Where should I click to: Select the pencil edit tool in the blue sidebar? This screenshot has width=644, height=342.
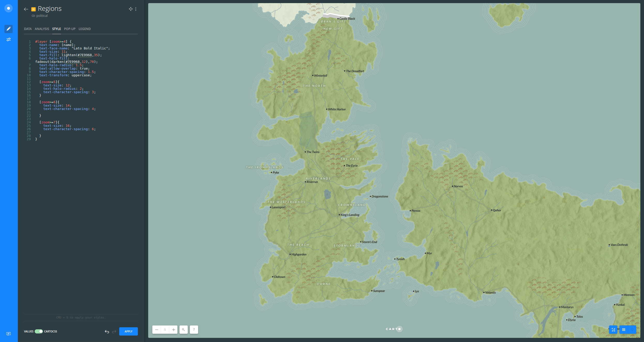click(x=9, y=29)
